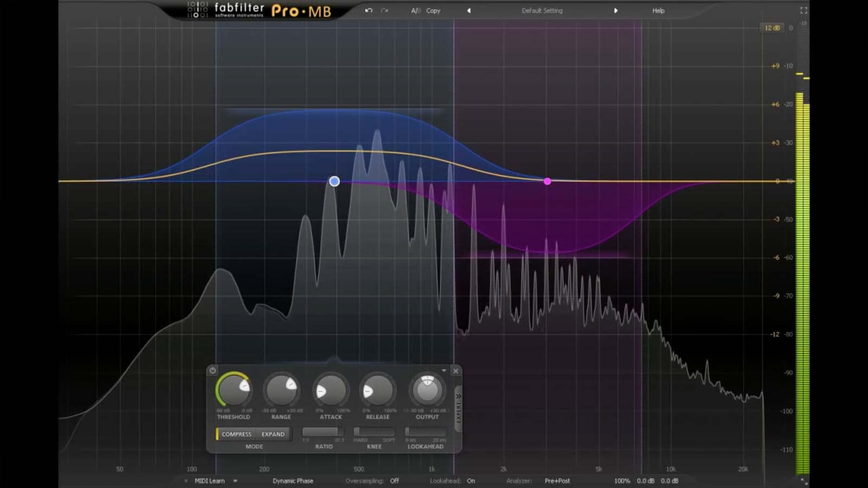
Task: Click the Knee hard/soft slider
Action: (374, 432)
